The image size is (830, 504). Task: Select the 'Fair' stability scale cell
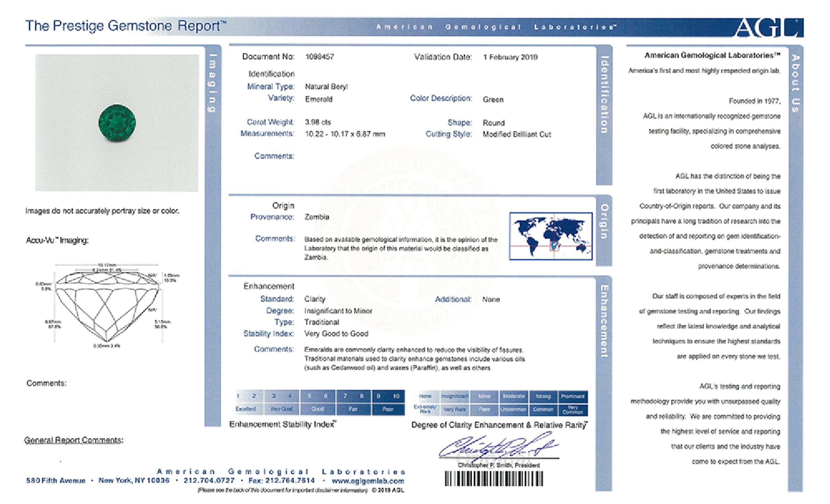tap(353, 409)
